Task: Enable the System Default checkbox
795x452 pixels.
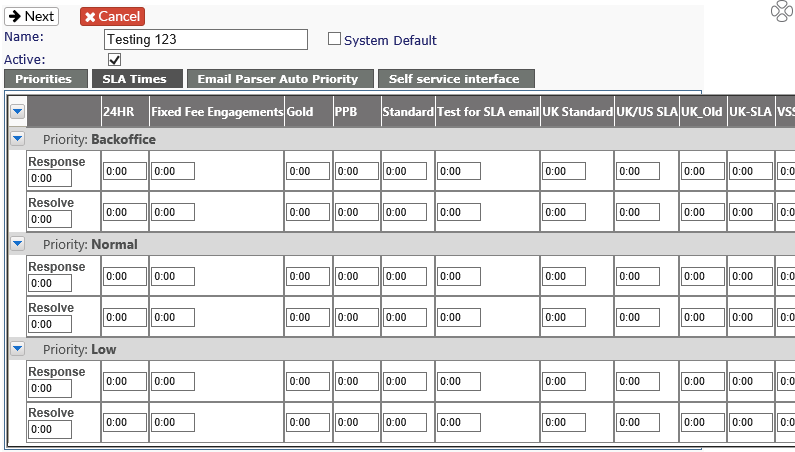Action: pos(334,39)
